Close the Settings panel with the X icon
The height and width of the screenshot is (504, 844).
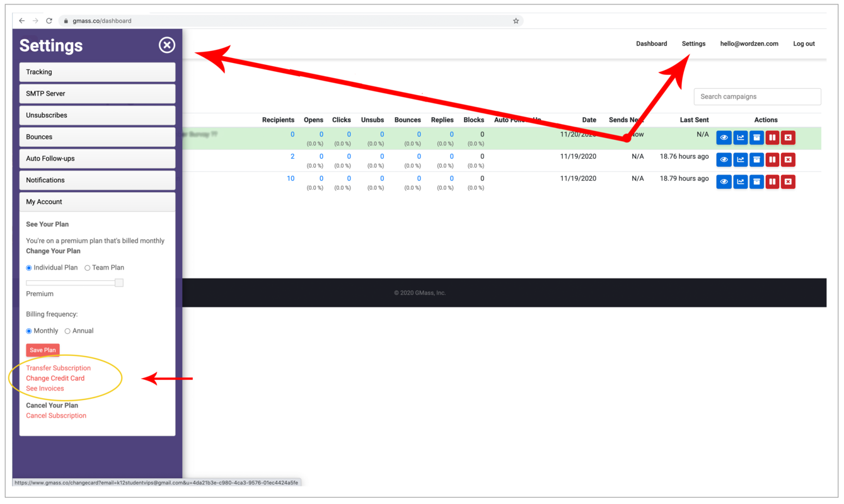pos(166,45)
